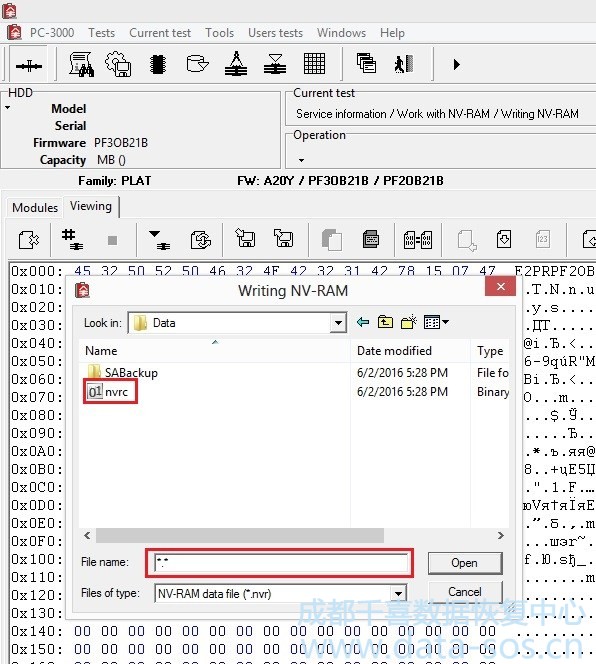Click the greyed copy pages icon
This screenshot has width=596, height=664.
click(331, 240)
